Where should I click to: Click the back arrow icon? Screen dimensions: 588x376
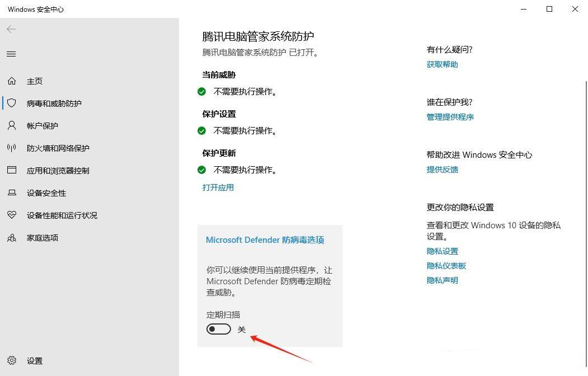11,29
